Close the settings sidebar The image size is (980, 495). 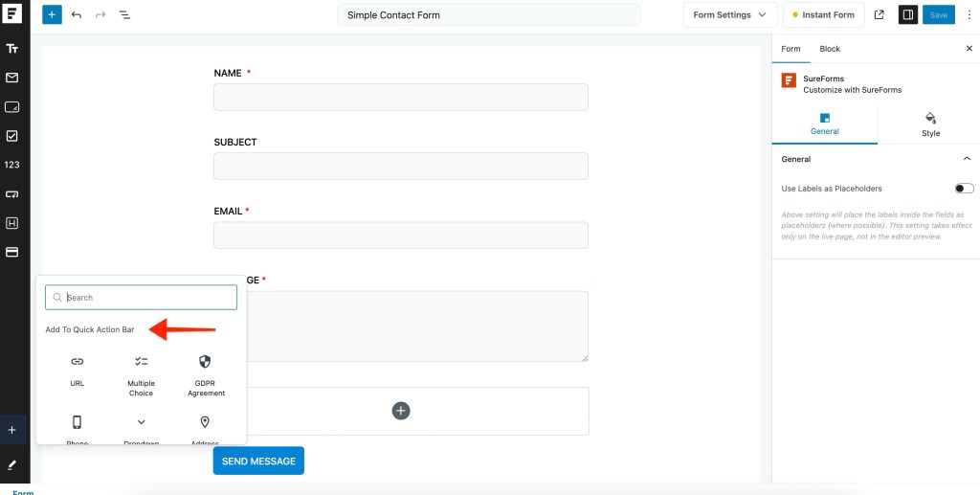[969, 48]
